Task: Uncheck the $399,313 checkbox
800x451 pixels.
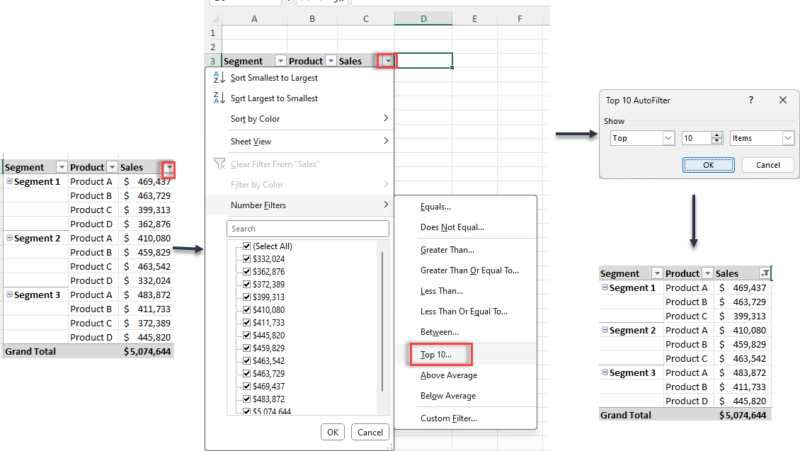Action: point(247,297)
